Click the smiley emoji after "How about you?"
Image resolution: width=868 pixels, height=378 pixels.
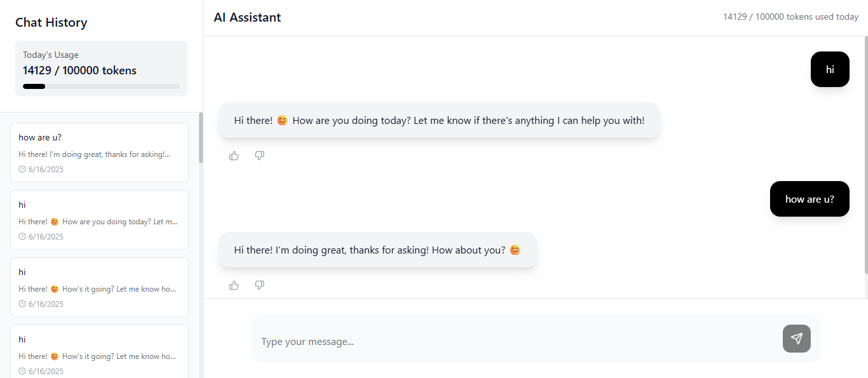[x=515, y=250]
